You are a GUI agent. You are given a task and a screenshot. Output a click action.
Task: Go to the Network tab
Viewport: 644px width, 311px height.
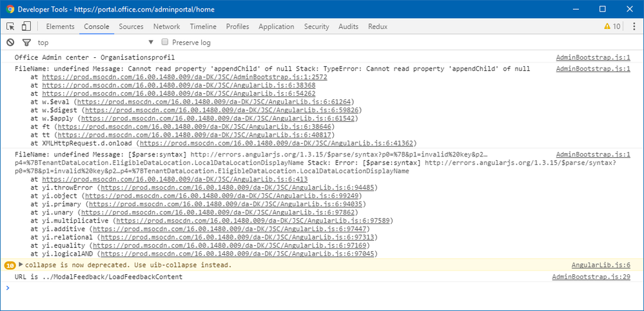[x=167, y=26]
